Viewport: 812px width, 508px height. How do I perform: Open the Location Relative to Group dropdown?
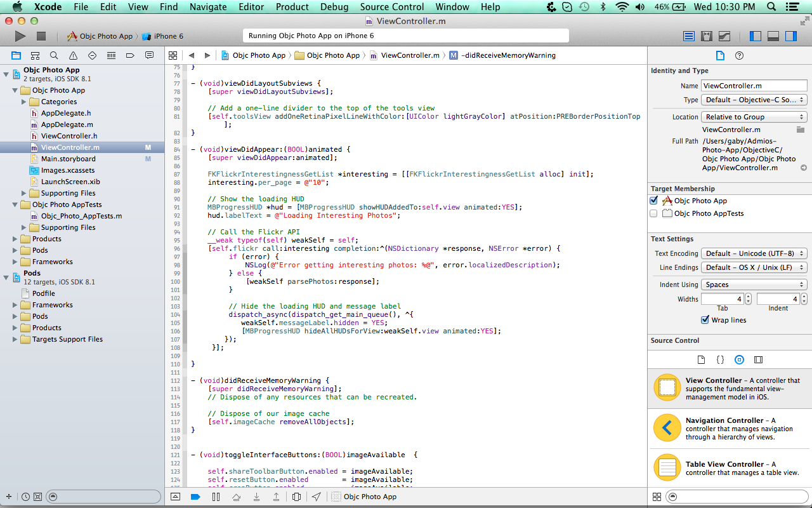click(754, 117)
